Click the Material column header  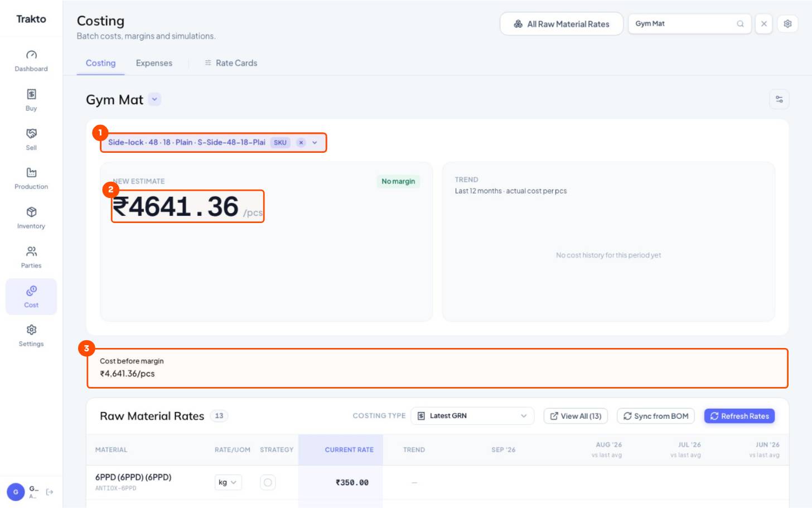tap(111, 450)
